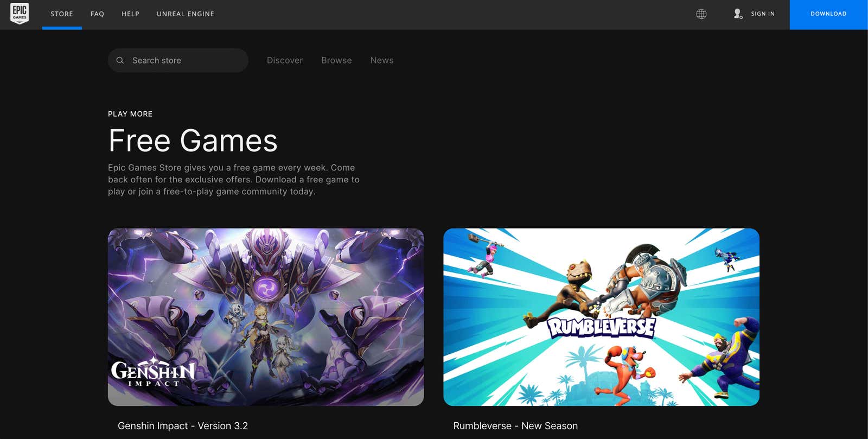Viewport: 868px width, 439px height.
Task: Open the Rumbleverse banner thumbnail
Action: click(x=601, y=317)
